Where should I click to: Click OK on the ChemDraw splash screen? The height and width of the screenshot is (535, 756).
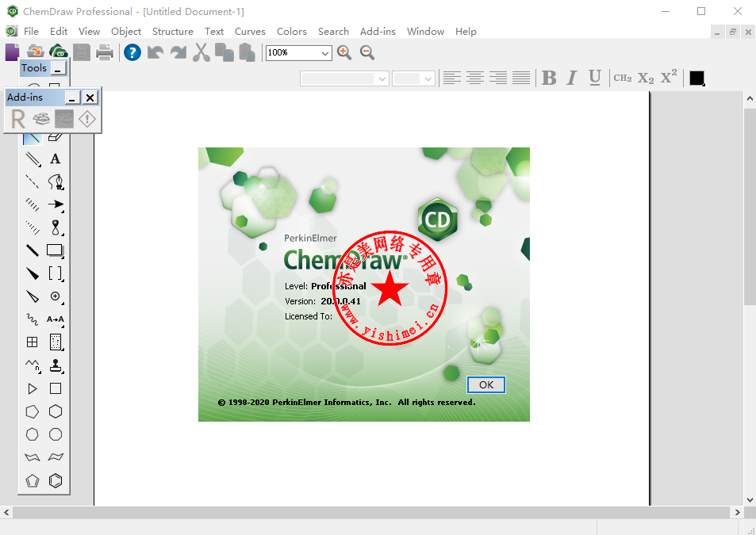[486, 384]
